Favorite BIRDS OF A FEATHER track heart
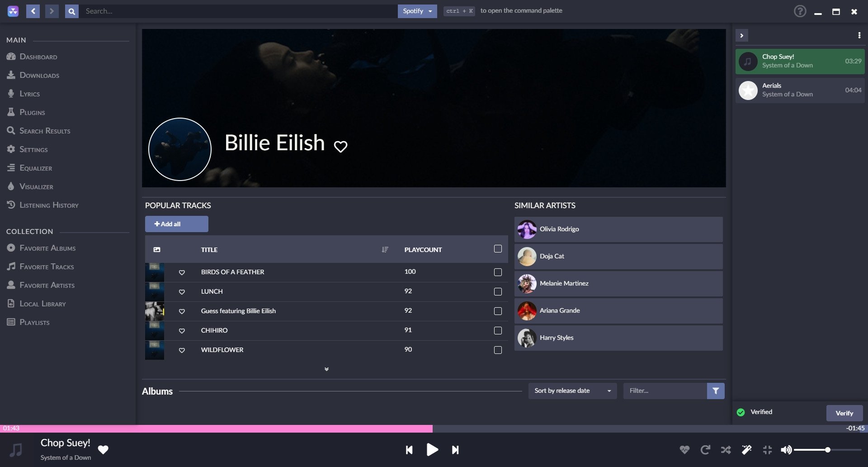Screen dimensions: 868x467 click(182, 272)
